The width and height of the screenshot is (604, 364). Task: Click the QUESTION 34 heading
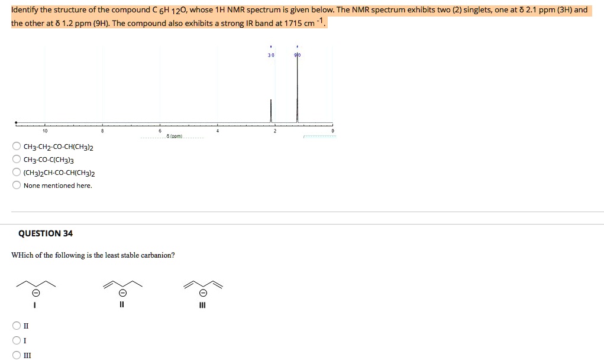[x=46, y=233]
